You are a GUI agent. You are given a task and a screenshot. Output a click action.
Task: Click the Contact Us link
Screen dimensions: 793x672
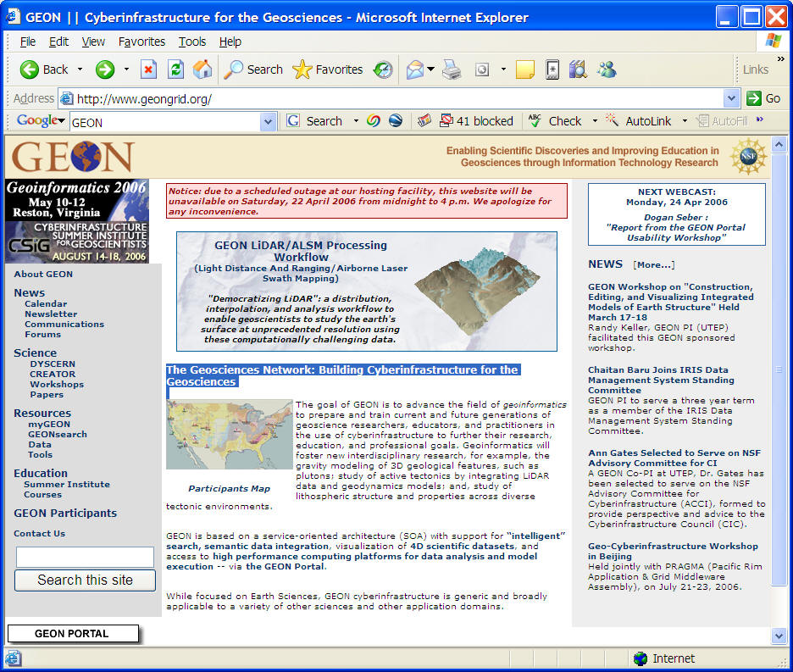pos(40,533)
